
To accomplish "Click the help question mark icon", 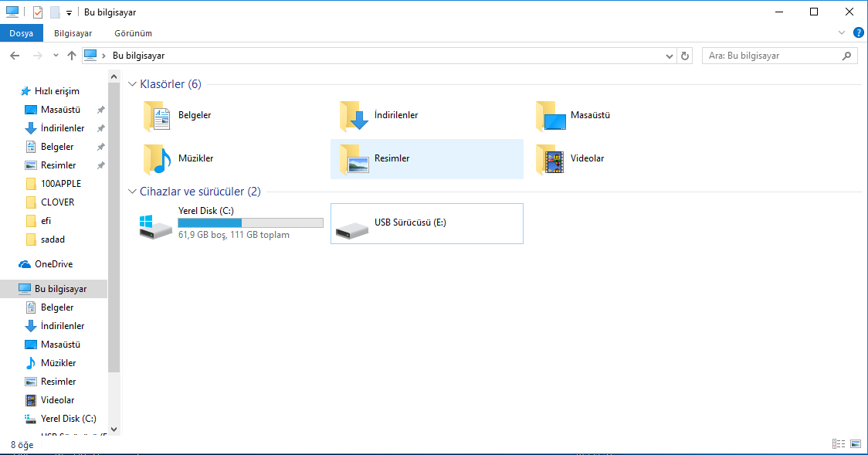I will click(858, 33).
